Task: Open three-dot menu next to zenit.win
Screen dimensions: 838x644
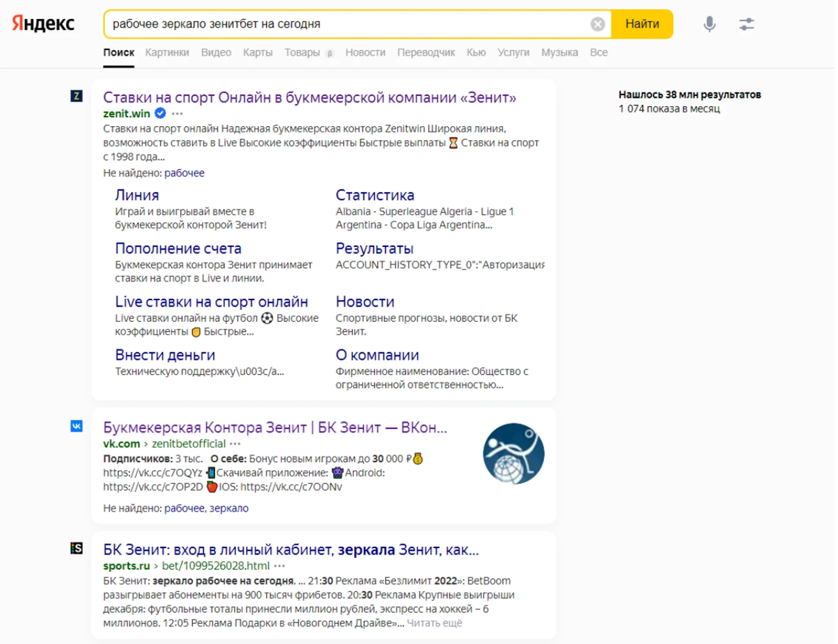Action: click(177, 114)
